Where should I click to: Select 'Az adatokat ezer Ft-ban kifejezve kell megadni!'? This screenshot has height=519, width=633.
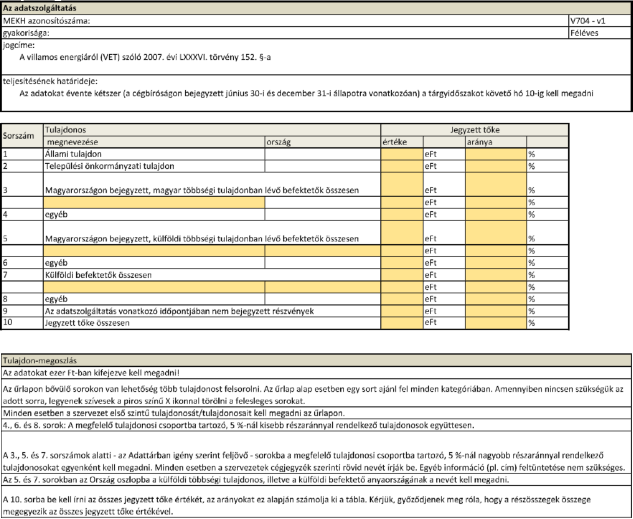(x=91, y=373)
